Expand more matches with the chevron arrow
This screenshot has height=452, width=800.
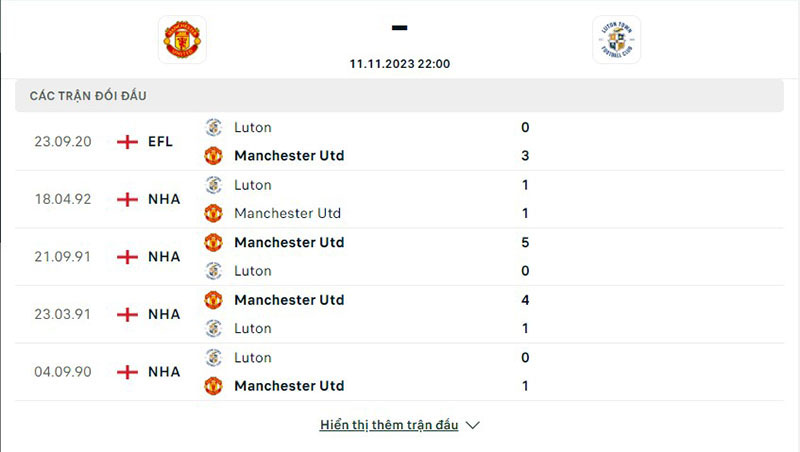click(473, 425)
